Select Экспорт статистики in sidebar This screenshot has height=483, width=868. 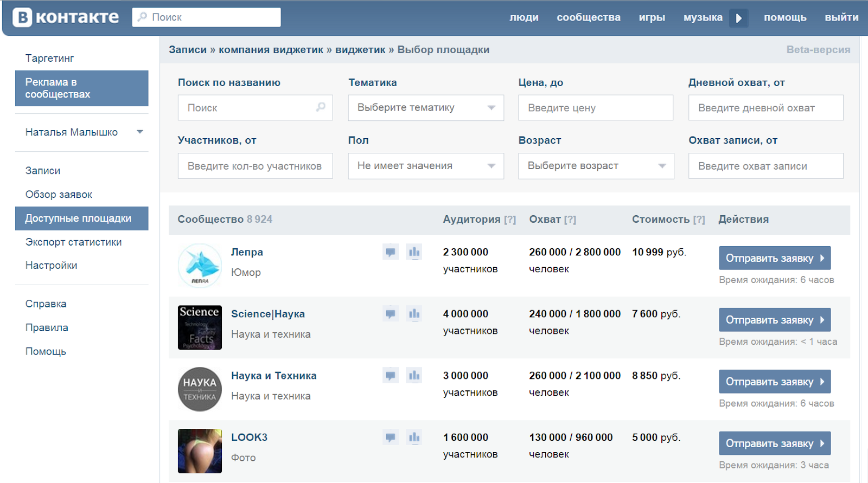73,242
